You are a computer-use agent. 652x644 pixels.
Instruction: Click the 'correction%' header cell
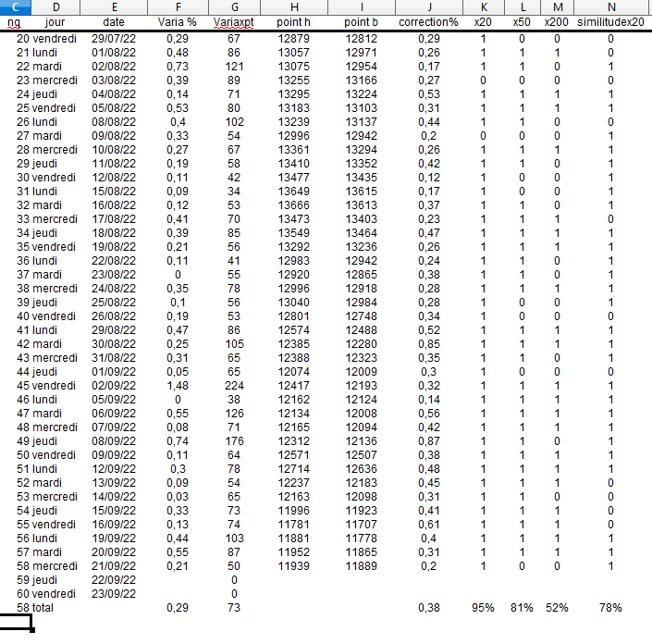(428, 22)
